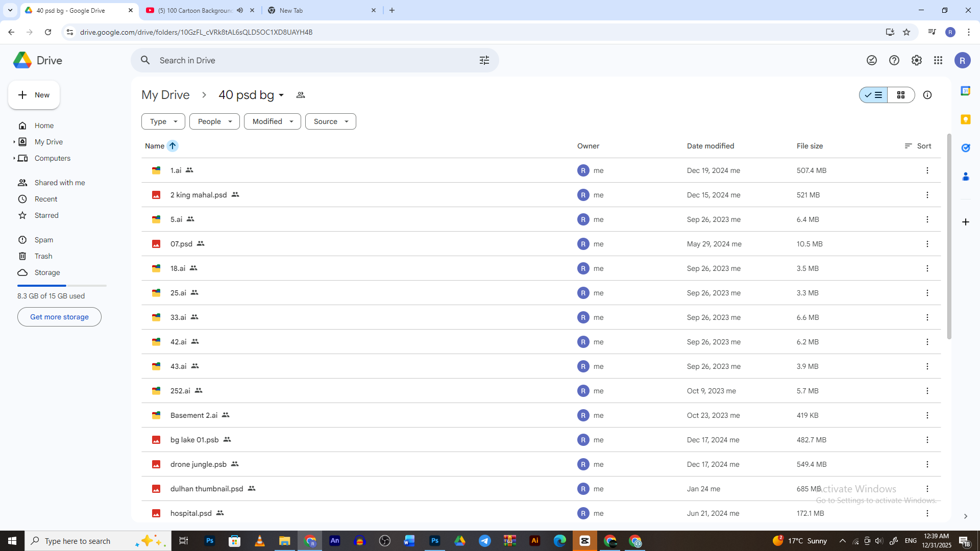This screenshot has height=551, width=980.
Task: Open Google Calendar in the side panel
Action: (x=965, y=91)
